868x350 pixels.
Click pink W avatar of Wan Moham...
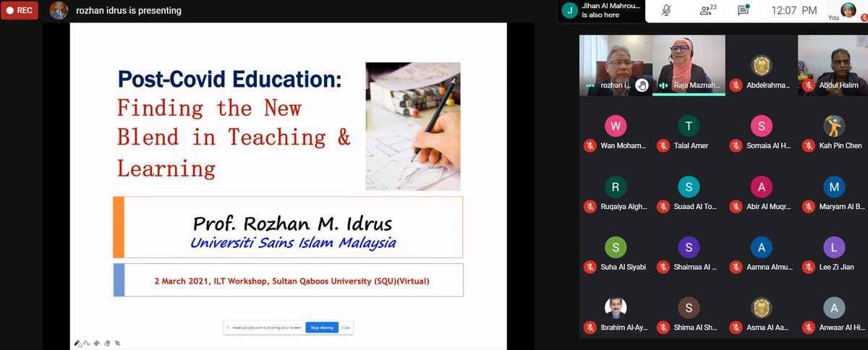(x=616, y=126)
